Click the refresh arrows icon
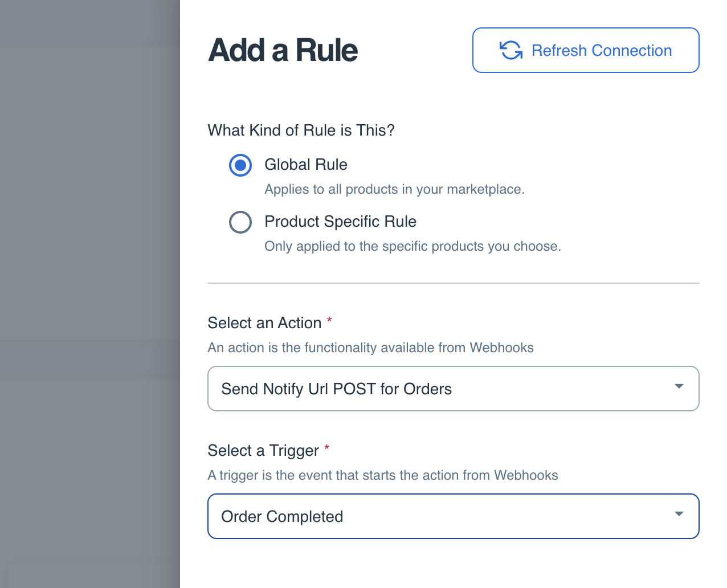 tap(511, 50)
